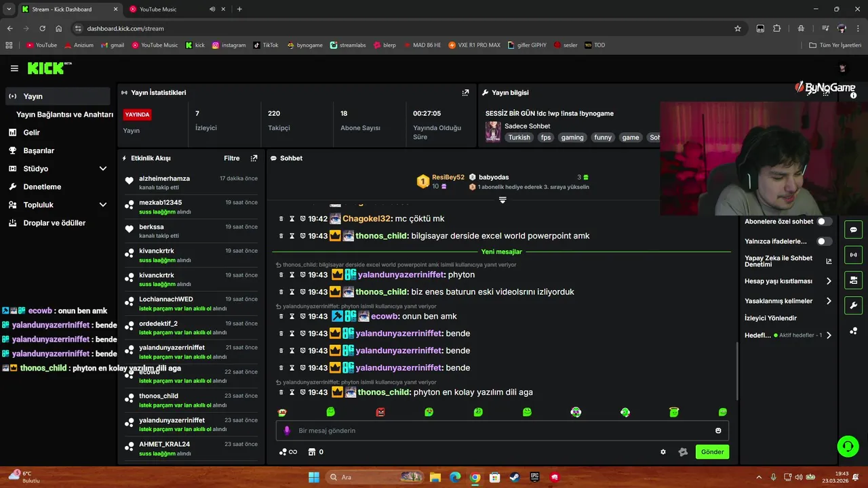Image resolution: width=868 pixels, height=488 pixels.
Task: Open the stream broadcast icon in the right rail
Action: tap(853, 255)
